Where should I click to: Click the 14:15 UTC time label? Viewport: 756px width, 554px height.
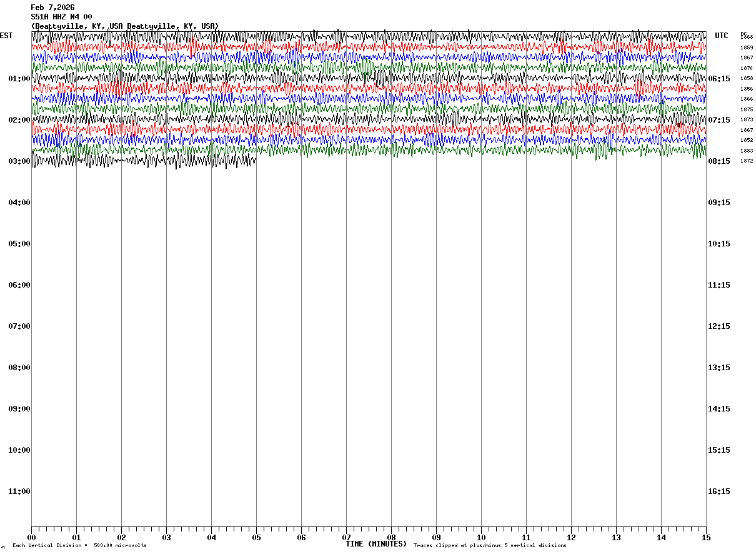[719, 409]
